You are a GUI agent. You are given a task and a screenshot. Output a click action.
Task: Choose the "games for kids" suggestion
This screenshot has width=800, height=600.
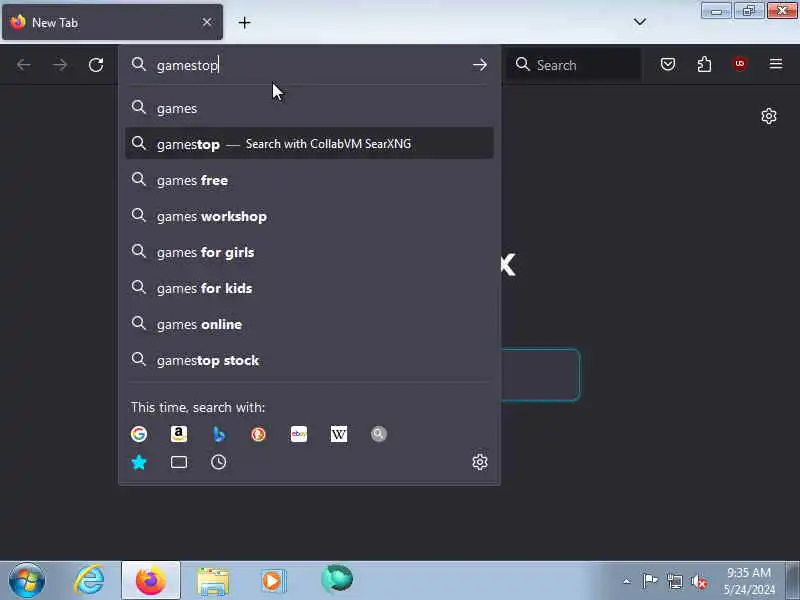tap(309, 288)
